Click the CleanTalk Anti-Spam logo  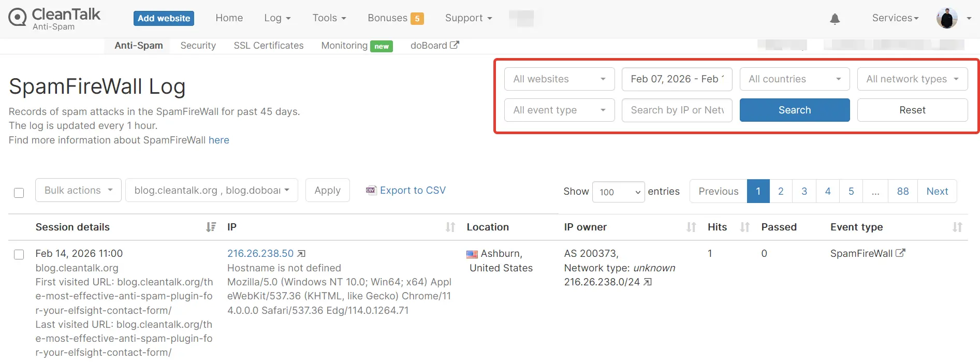click(54, 19)
